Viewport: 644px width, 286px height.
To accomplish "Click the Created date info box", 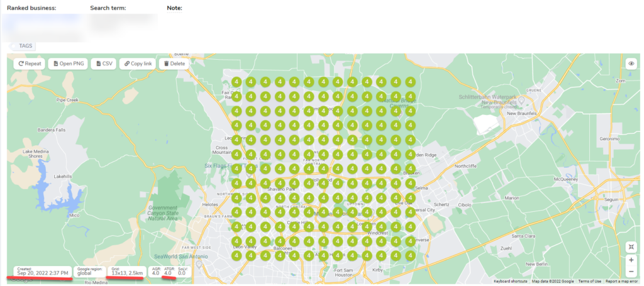I will tap(42, 272).
